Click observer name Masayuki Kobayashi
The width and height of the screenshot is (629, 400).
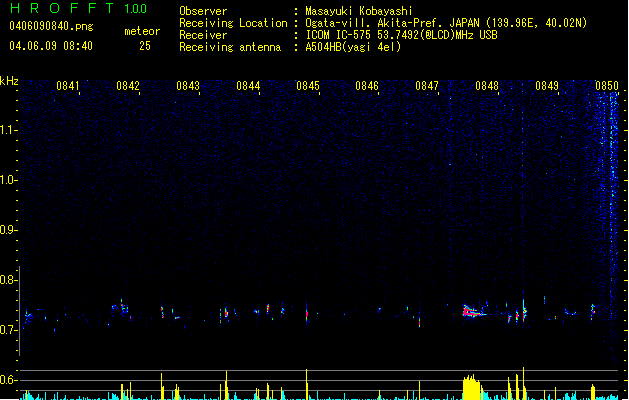coord(359,11)
